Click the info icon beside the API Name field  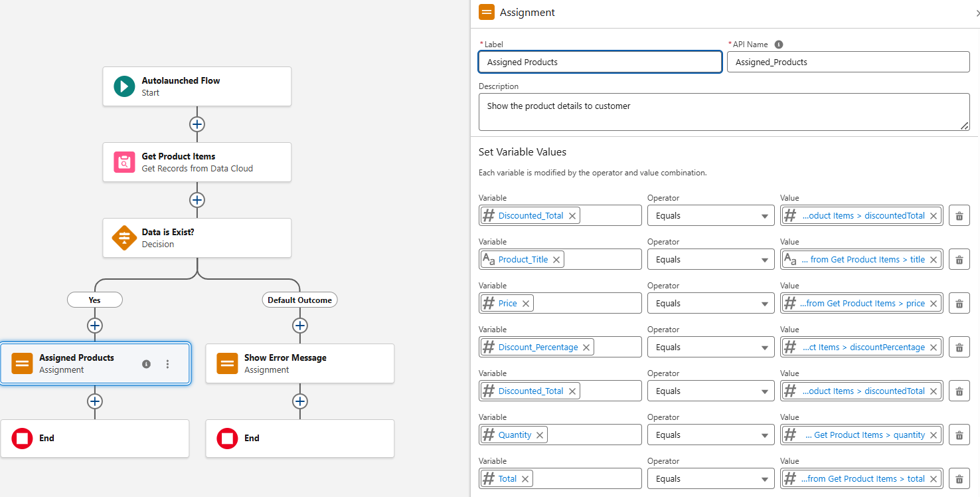click(779, 44)
